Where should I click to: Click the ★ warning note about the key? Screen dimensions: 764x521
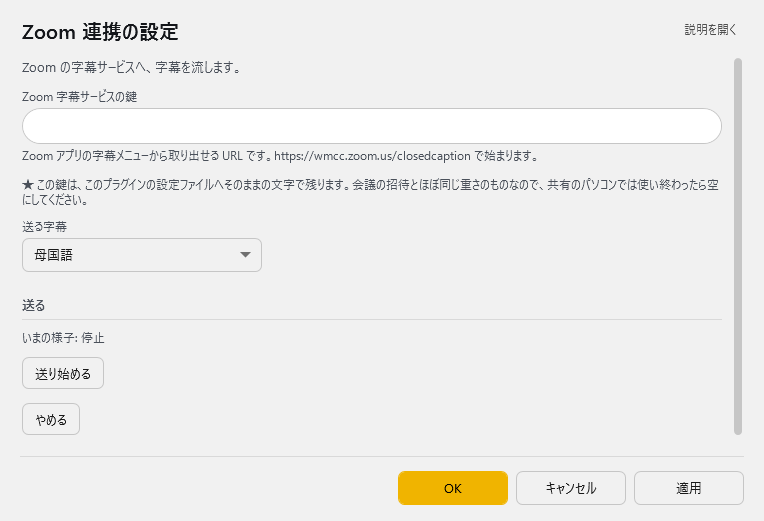[x=370, y=192]
